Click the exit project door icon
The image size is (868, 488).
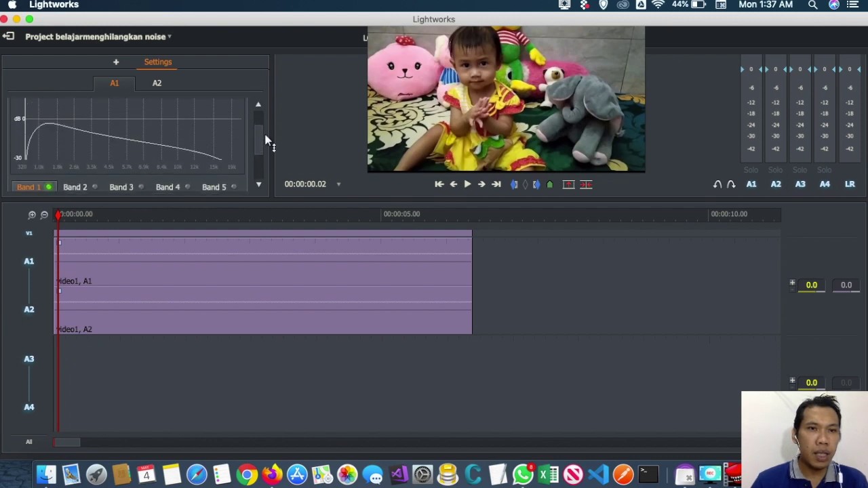pyautogui.click(x=8, y=37)
